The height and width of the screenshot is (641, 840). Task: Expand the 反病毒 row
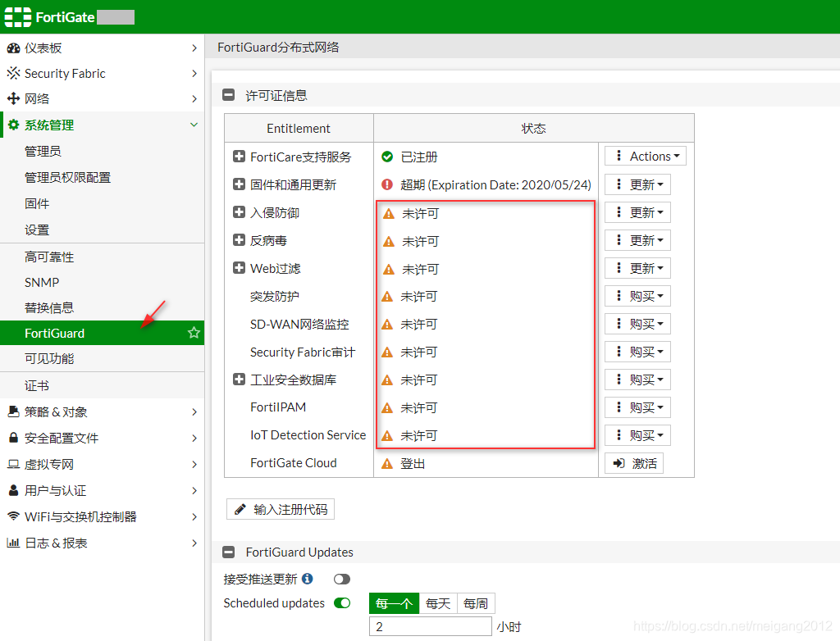point(239,240)
